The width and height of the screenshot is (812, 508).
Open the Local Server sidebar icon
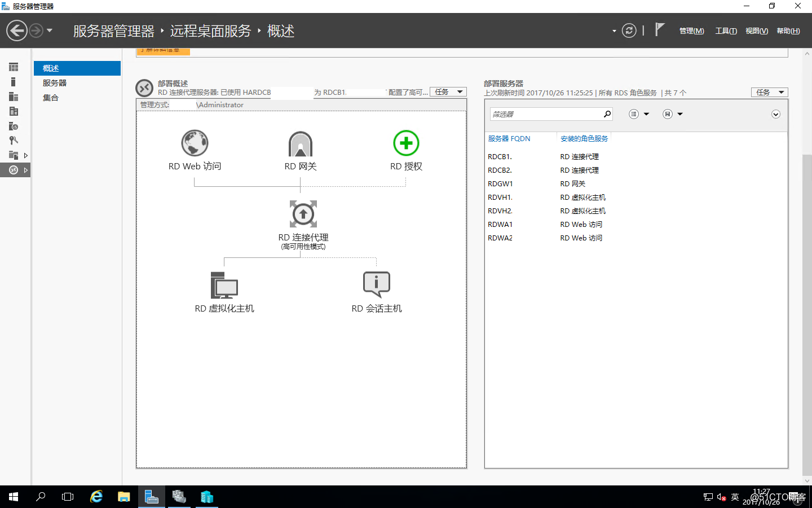coord(14,82)
